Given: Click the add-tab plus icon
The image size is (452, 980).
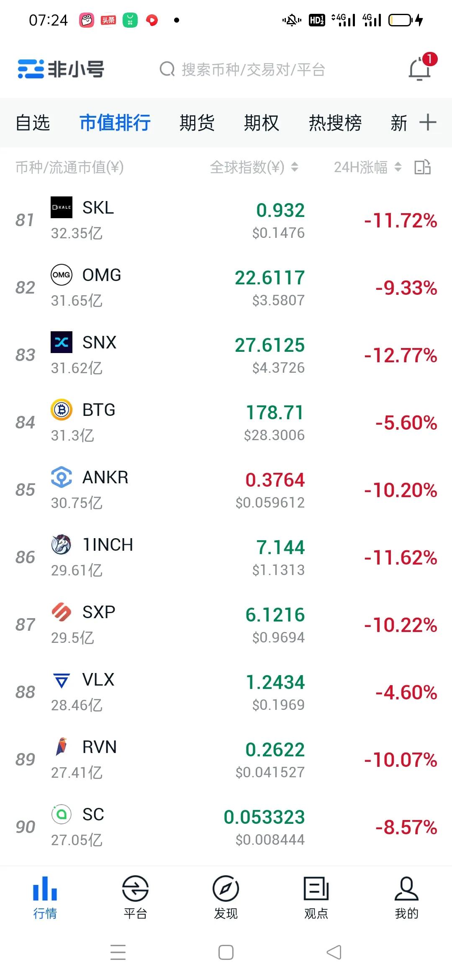Looking at the screenshot, I should (x=428, y=123).
